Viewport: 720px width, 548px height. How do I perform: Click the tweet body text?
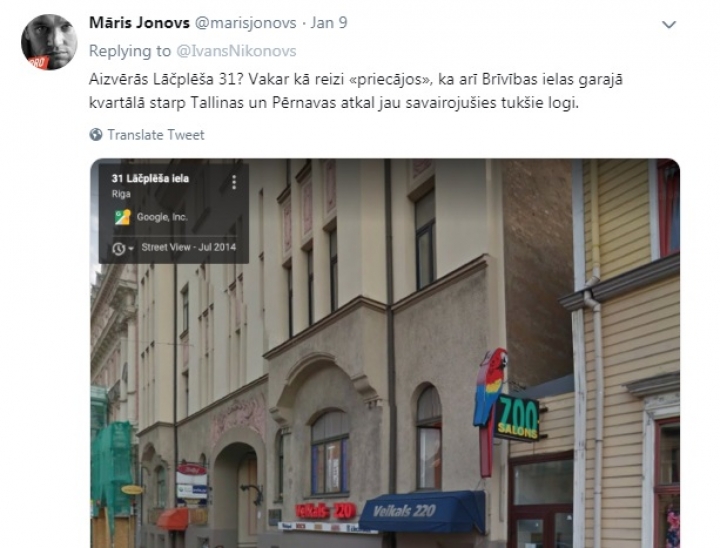tap(356, 91)
